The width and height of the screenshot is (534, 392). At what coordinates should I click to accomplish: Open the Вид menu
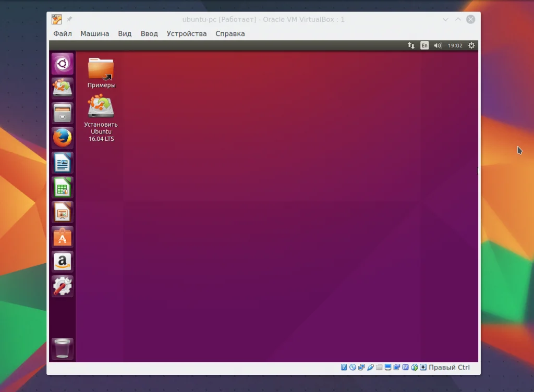(125, 34)
